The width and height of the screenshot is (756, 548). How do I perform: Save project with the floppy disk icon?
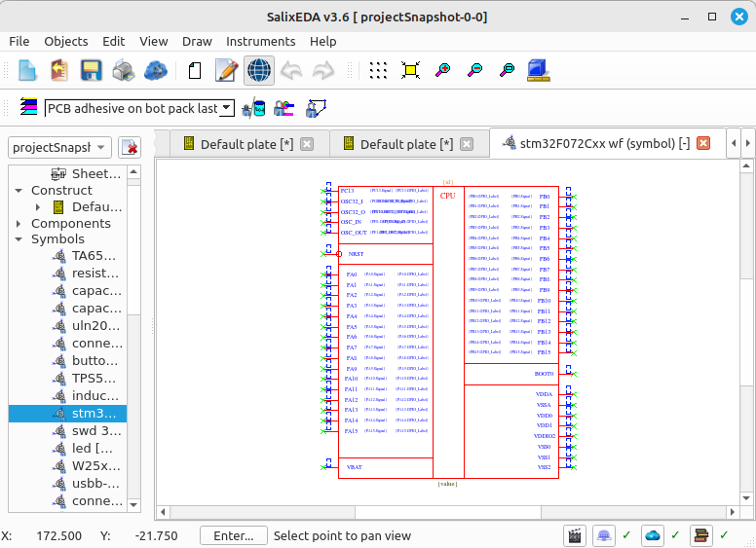[x=91, y=70]
